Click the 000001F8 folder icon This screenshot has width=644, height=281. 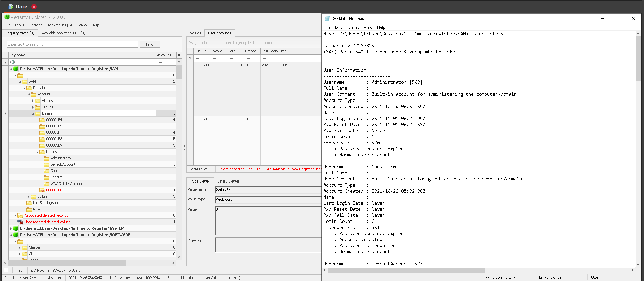(42, 139)
